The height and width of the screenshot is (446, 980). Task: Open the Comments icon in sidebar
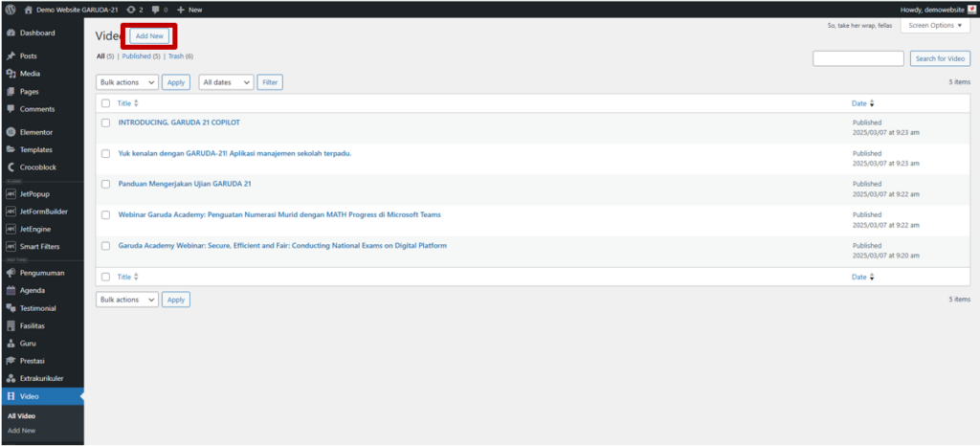point(11,109)
